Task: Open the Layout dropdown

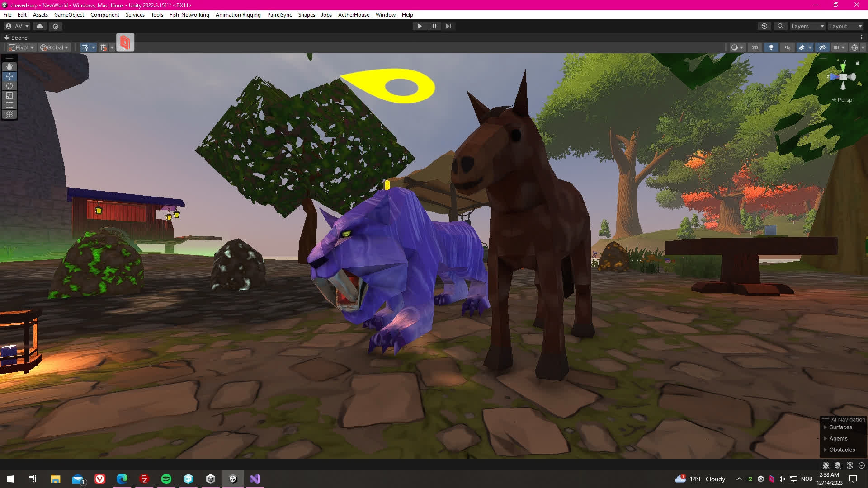Action: point(845,26)
